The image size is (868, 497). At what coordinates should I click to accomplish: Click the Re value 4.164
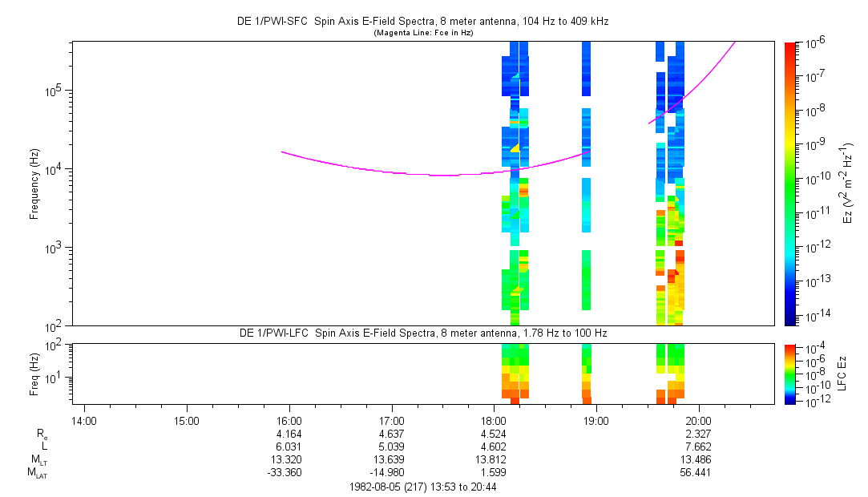[x=289, y=434]
